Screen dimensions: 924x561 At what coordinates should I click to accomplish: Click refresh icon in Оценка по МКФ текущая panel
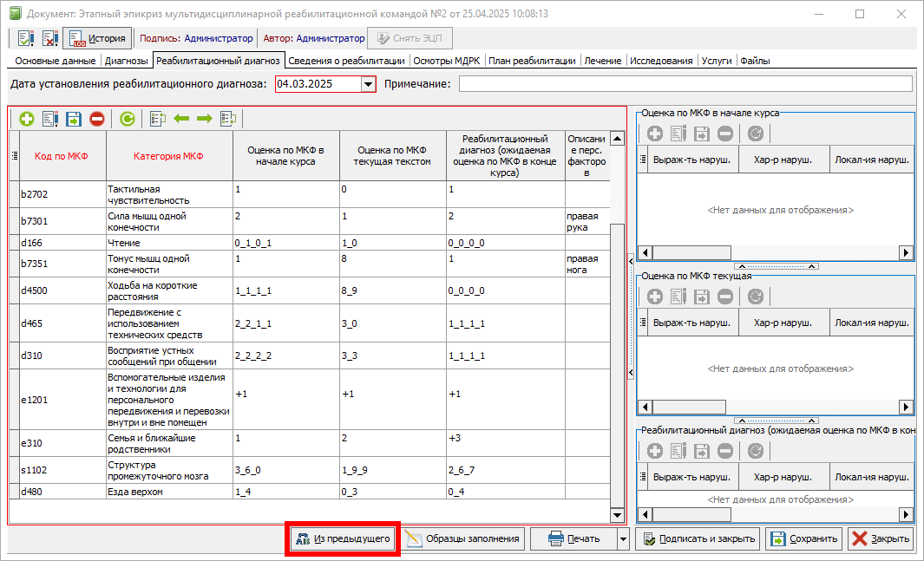(x=756, y=297)
